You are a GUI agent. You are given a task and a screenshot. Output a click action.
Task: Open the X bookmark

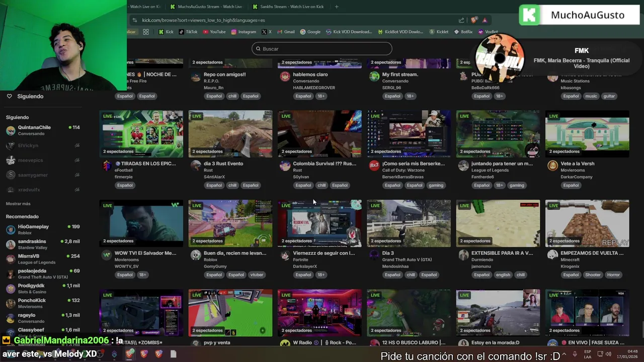pos(267,32)
